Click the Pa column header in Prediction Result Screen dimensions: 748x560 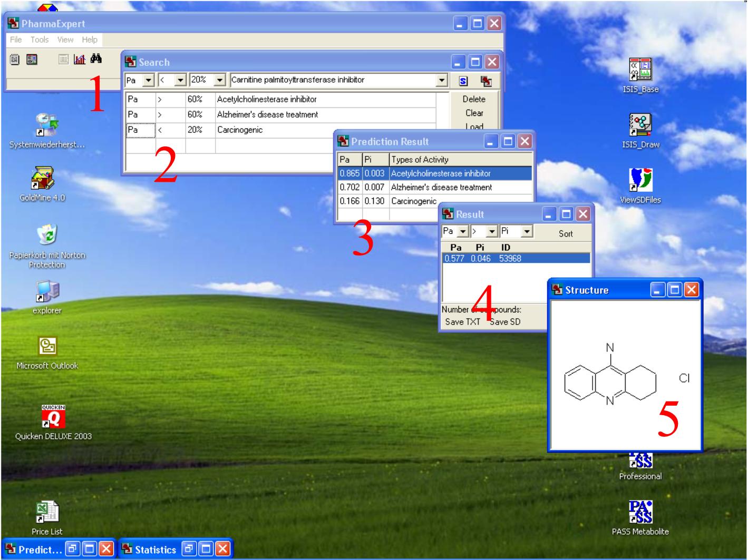(350, 160)
